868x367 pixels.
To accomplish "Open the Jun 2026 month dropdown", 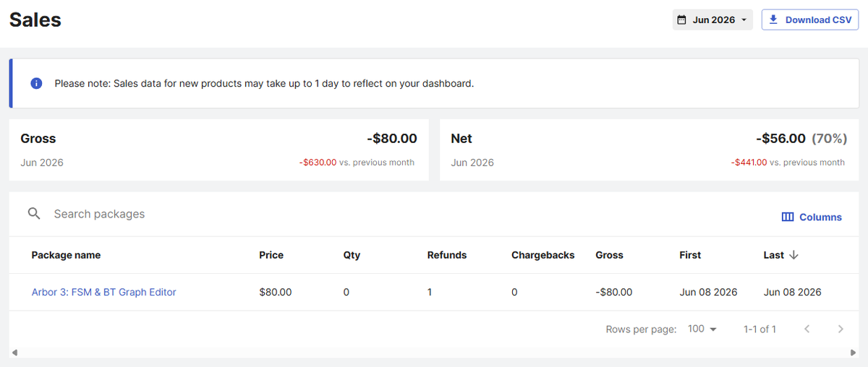I will pos(712,20).
